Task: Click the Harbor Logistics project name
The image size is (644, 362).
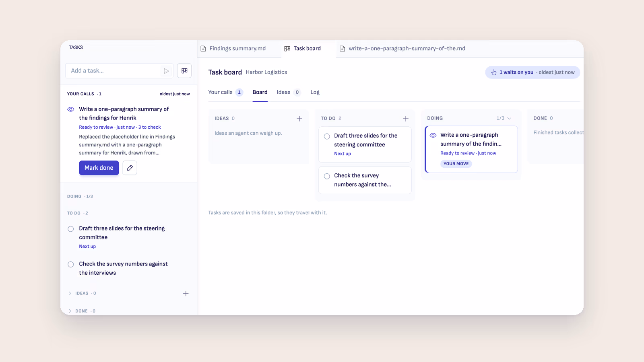Action: click(266, 72)
